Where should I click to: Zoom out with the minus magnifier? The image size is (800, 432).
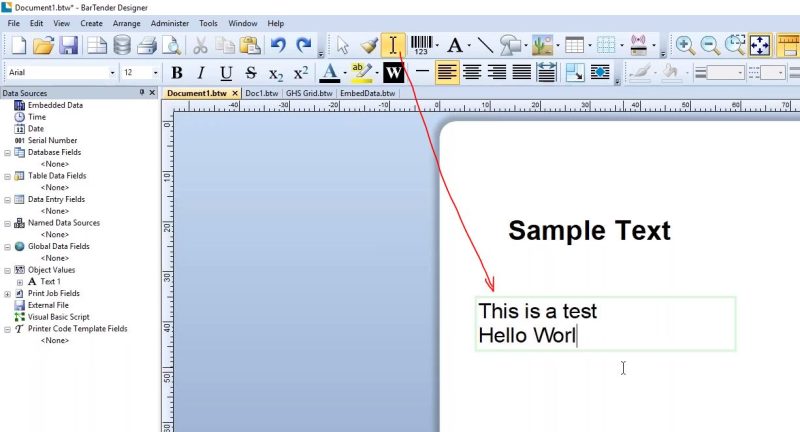click(710, 45)
